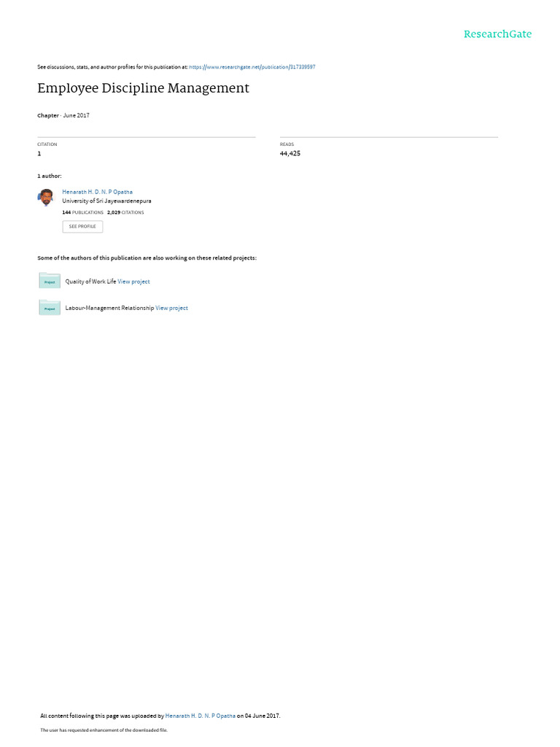
Task: Click the 2,029 citations count
Action: (125, 212)
